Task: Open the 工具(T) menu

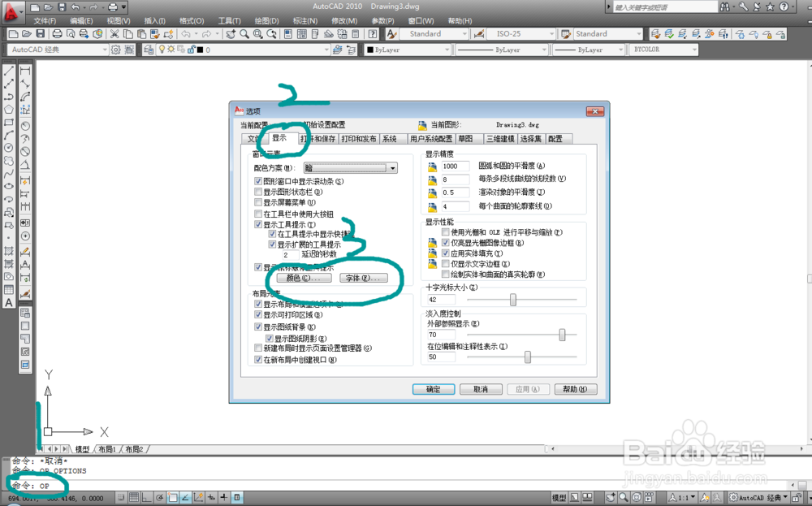Action: (230, 21)
